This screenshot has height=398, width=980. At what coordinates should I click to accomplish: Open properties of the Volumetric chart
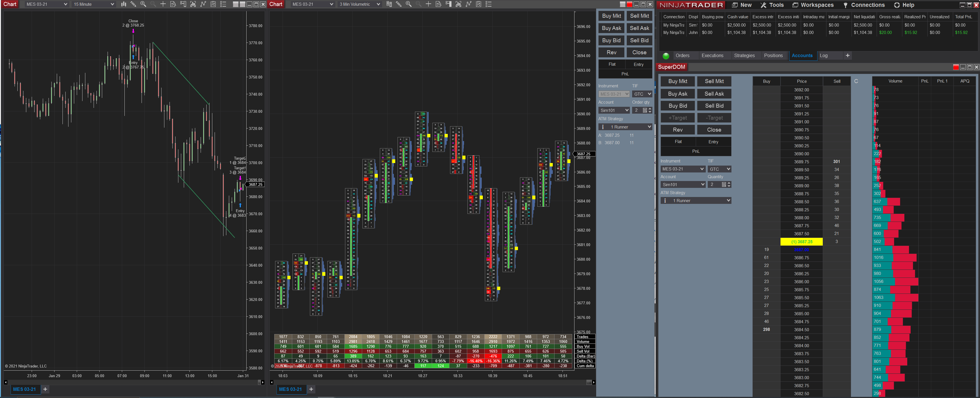pyautogui.click(x=489, y=4)
